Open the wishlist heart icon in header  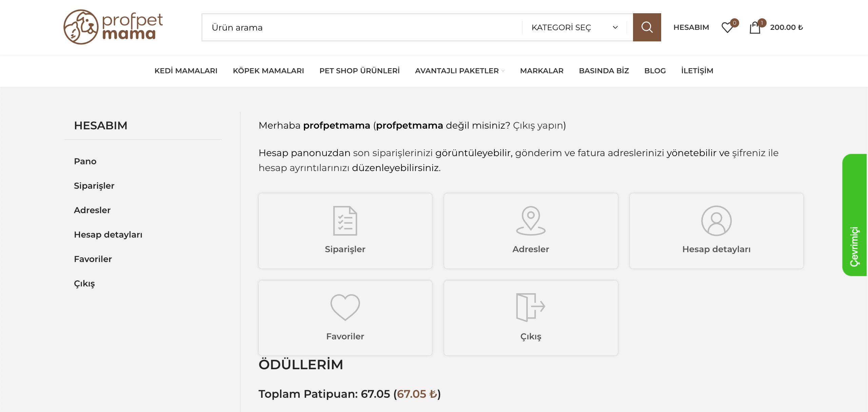727,27
